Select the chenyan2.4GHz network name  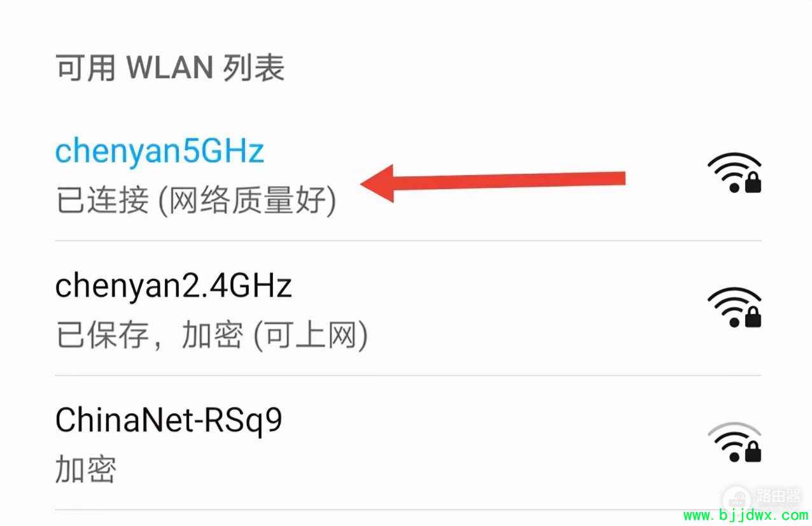point(173,285)
